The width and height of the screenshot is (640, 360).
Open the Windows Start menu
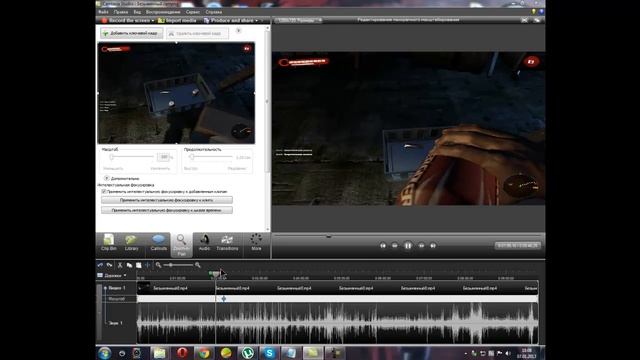coord(104,353)
